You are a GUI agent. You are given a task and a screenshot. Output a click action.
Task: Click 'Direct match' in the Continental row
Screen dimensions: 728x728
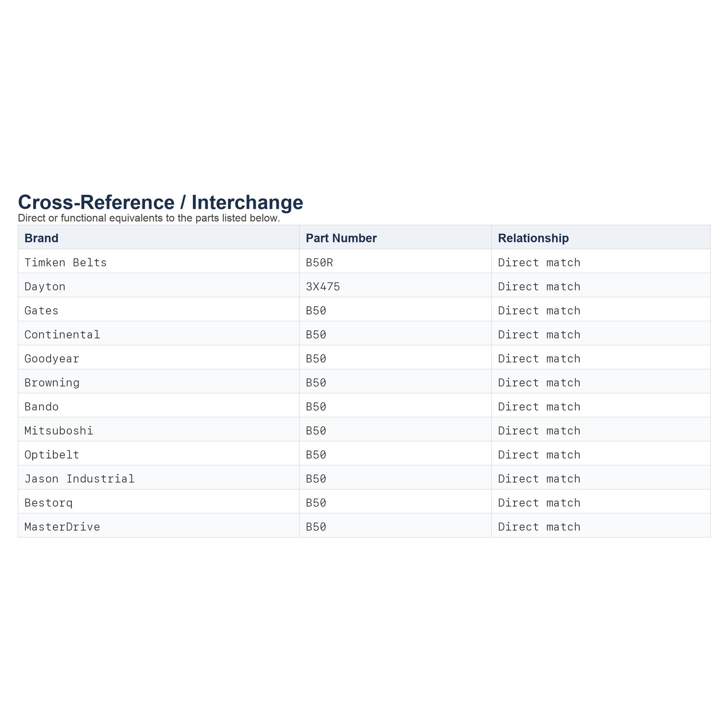click(x=539, y=335)
